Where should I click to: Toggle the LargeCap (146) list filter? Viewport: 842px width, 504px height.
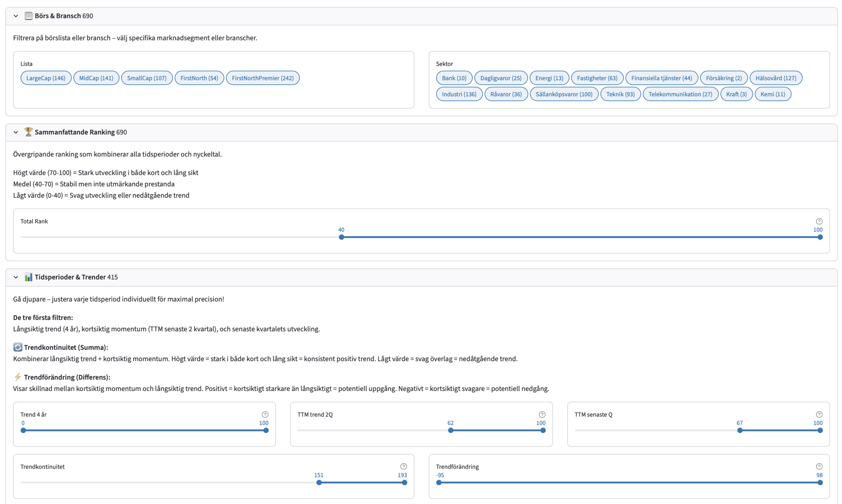45,78
